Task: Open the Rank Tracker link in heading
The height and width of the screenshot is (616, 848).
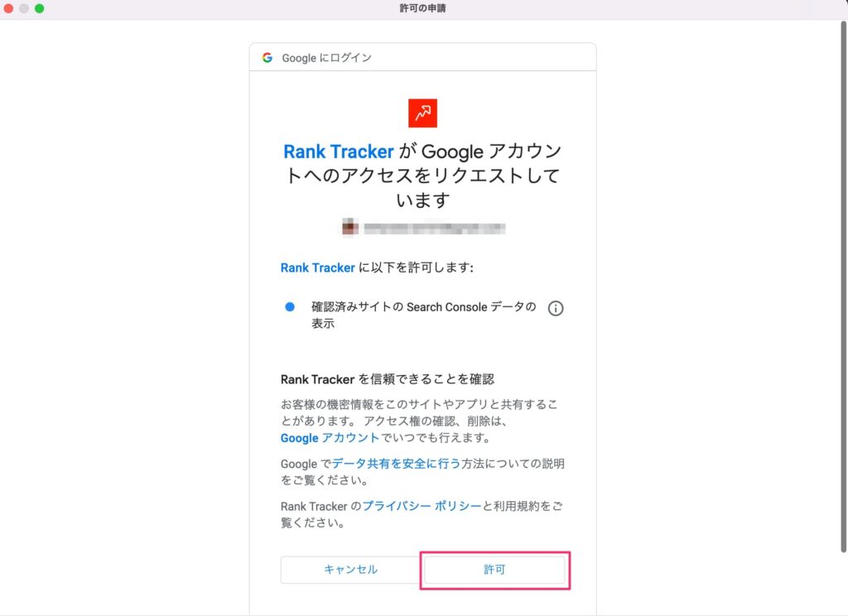Action: [x=339, y=152]
